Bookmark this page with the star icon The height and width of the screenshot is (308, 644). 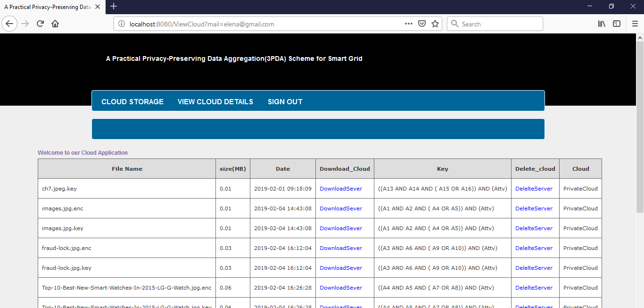435,24
